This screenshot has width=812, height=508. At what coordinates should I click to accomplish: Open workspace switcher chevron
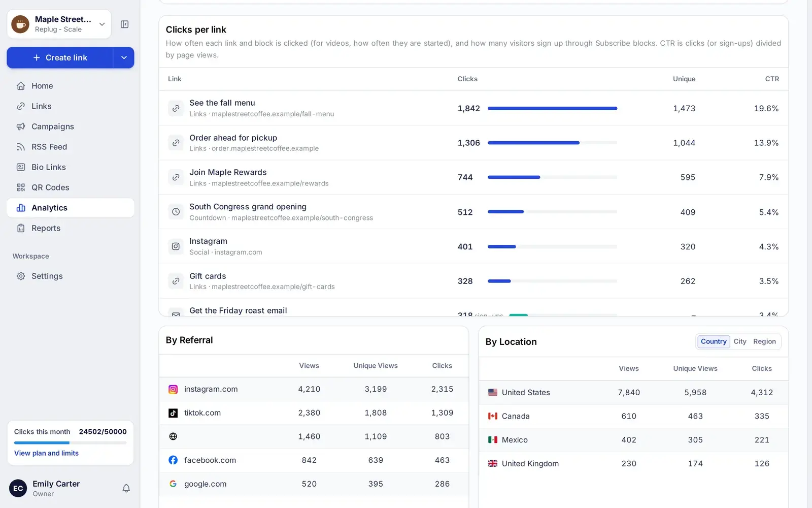[x=102, y=24]
